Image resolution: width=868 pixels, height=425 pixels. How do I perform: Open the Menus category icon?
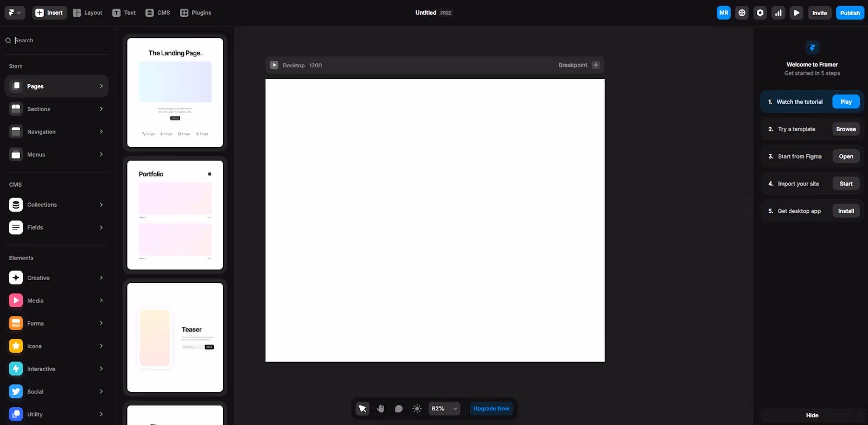click(16, 154)
